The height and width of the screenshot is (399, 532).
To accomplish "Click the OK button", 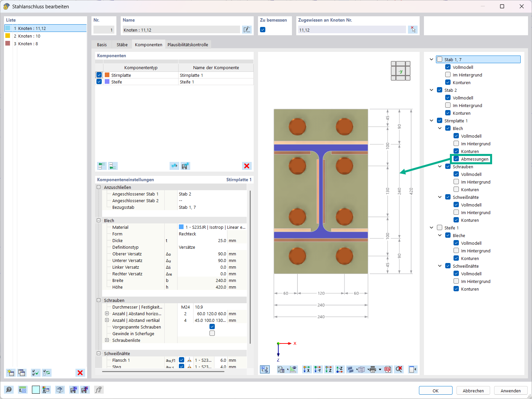I will (x=436, y=390).
